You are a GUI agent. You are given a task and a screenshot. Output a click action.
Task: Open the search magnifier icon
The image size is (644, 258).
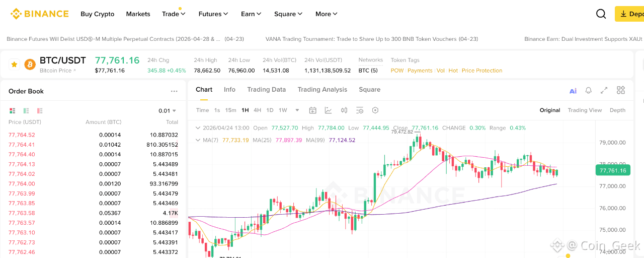[x=601, y=14]
